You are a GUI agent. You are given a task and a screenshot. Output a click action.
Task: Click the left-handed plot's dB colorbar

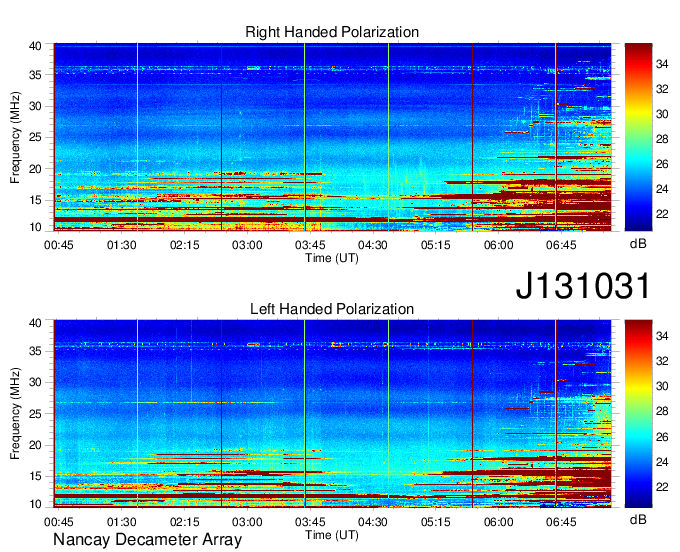[x=638, y=414]
